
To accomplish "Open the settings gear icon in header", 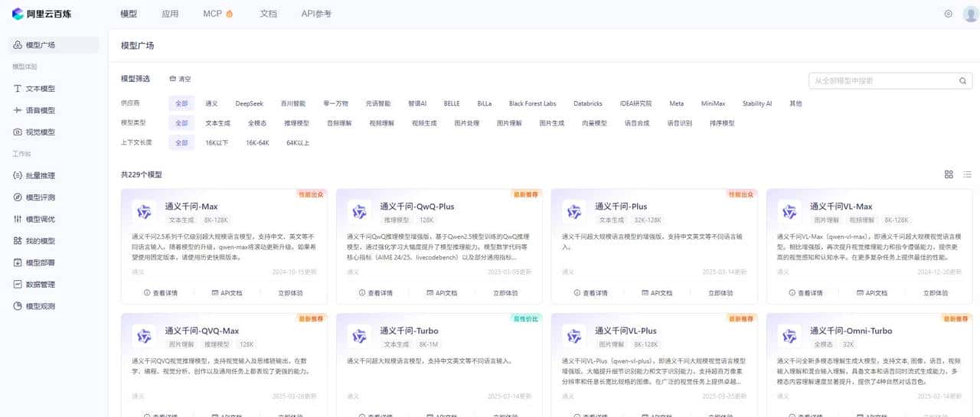I will [948, 14].
